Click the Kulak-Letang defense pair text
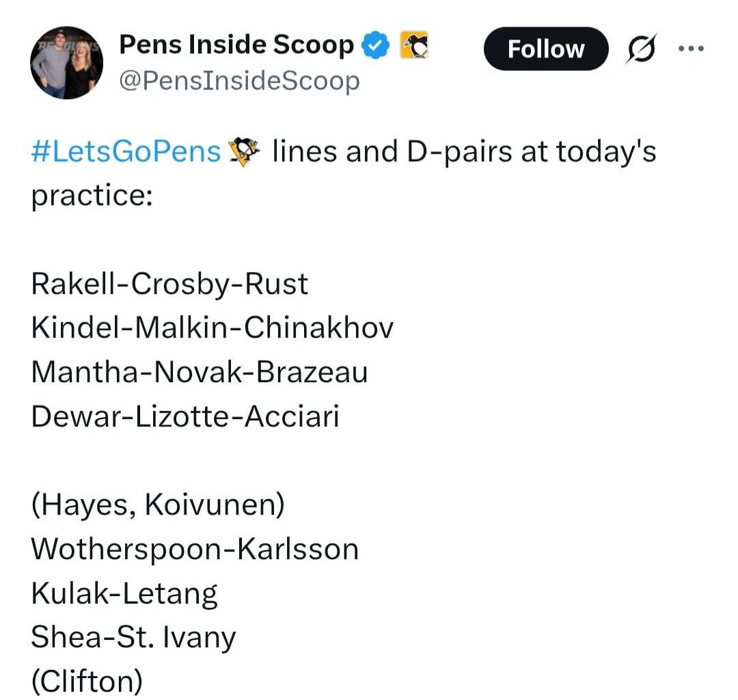 (124, 592)
